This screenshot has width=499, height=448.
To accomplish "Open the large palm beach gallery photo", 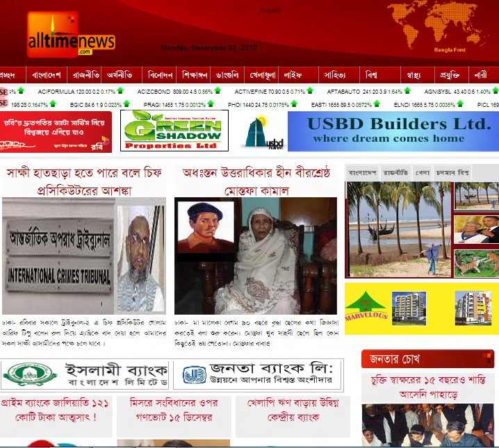I will coord(399,229).
